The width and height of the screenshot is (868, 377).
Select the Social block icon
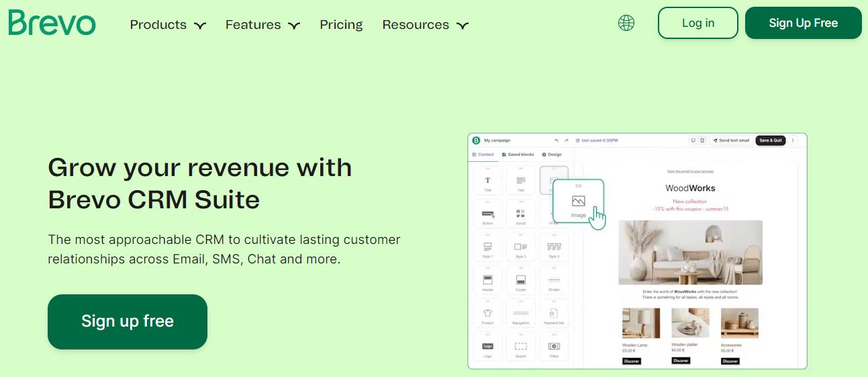coord(521,214)
